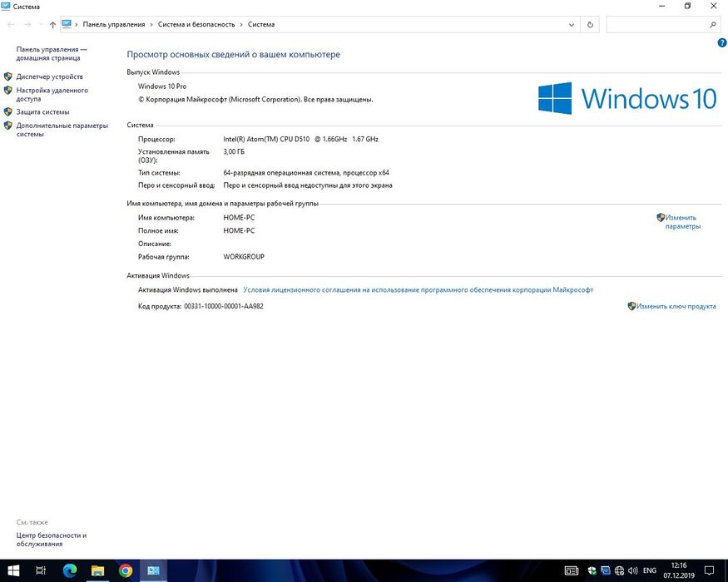Click the shield icon beside Дополнительные параметры системы
The width and height of the screenshot is (728, 582).
[x=7, y=126]
